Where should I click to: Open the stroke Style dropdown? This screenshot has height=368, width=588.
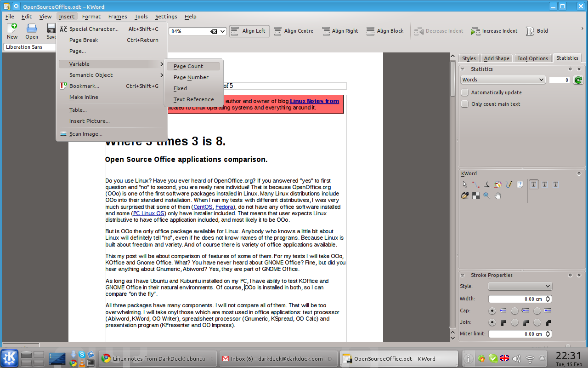pos(520,286)
